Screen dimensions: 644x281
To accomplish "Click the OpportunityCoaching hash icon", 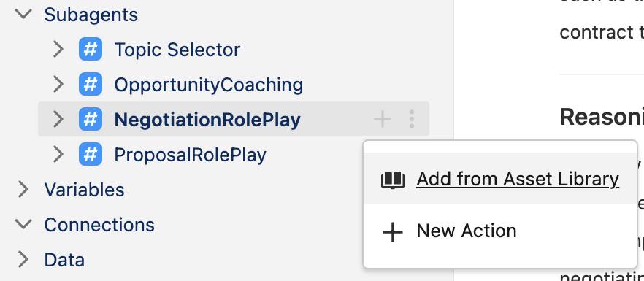I will tap(91, 84).
